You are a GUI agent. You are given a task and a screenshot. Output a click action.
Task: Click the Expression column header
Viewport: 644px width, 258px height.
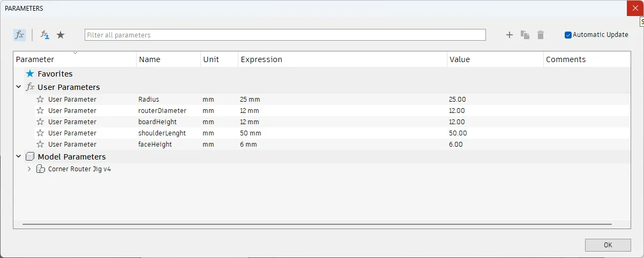342,59
